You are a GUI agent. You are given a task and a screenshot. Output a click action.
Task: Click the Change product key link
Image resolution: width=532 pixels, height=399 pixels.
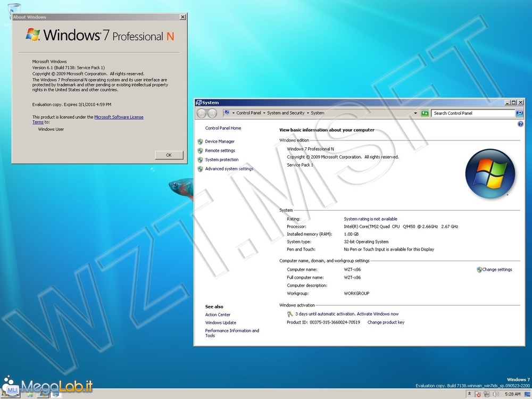(x=386, y=323)
